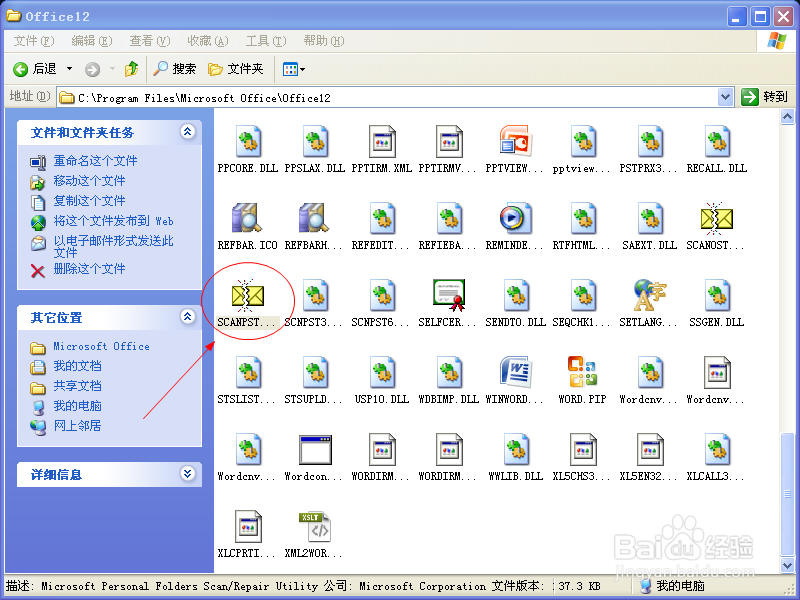Collapse the 其它位置 panel

[x=187, y=317]
